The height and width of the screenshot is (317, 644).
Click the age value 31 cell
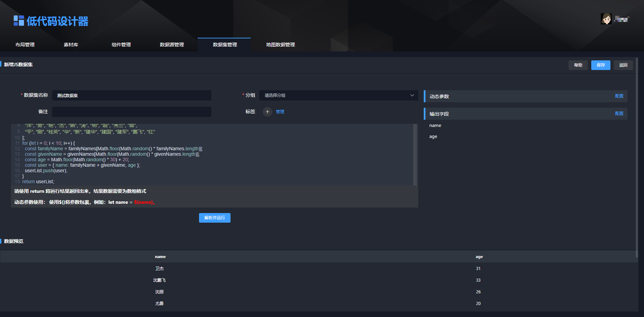click(478, 269)
